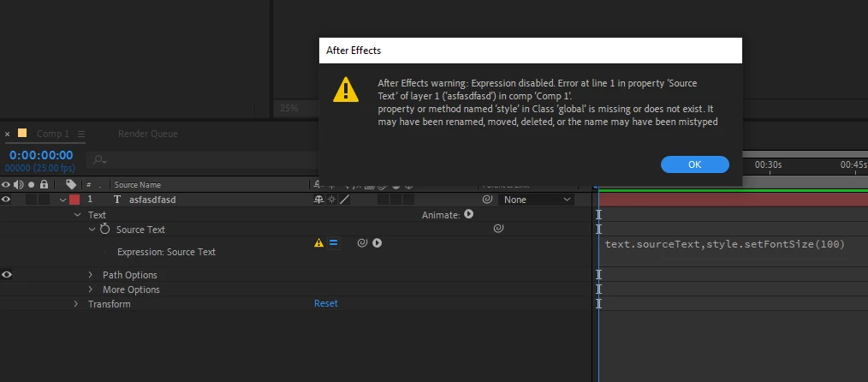Click the expression error warning triangle

pos(318,242)
